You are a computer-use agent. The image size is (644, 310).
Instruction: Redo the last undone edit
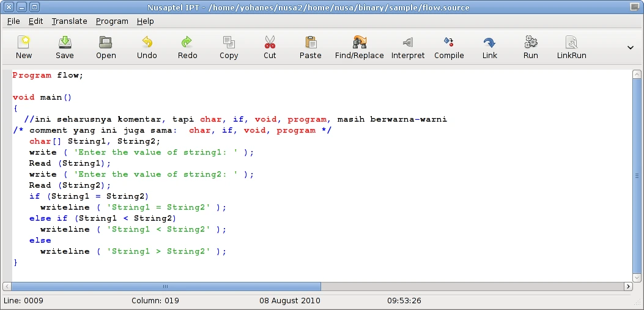pos(187,47)
